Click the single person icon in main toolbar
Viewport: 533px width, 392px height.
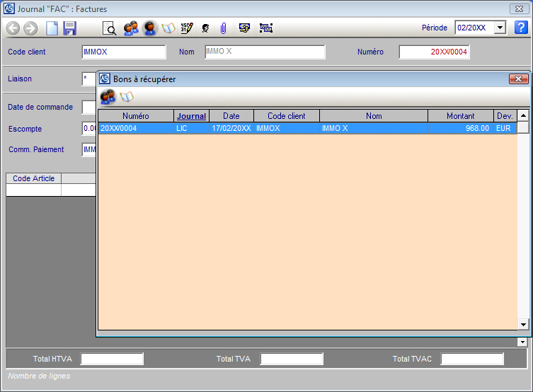(149, 28)
